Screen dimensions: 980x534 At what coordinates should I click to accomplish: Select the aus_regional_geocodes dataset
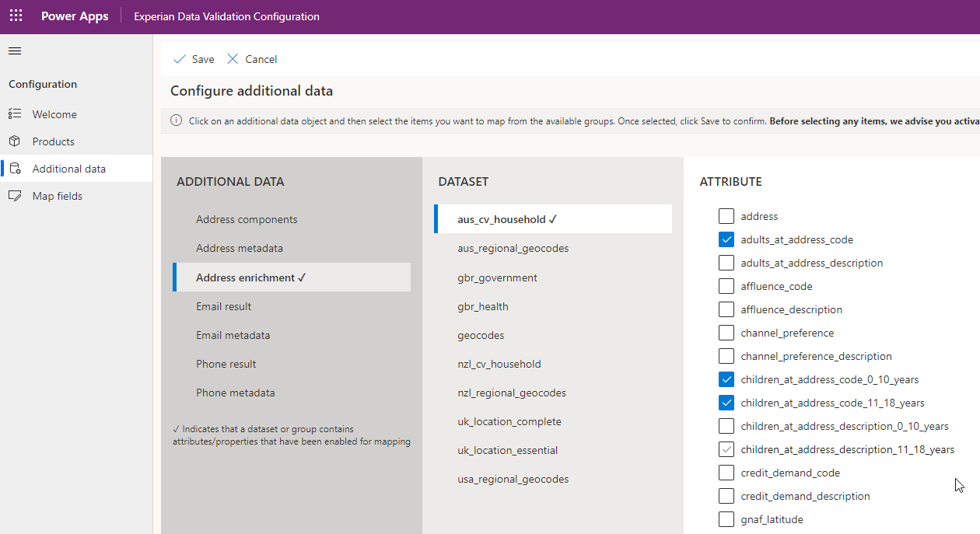click(x=513, y=247)
